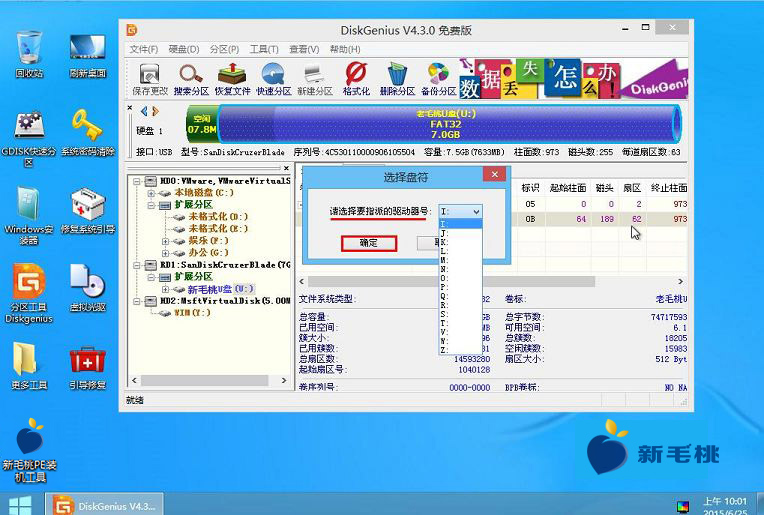Click the 终止柱面 column header
Screen dimensions: 764x515
pyautogui.click(x=668, y=188)
